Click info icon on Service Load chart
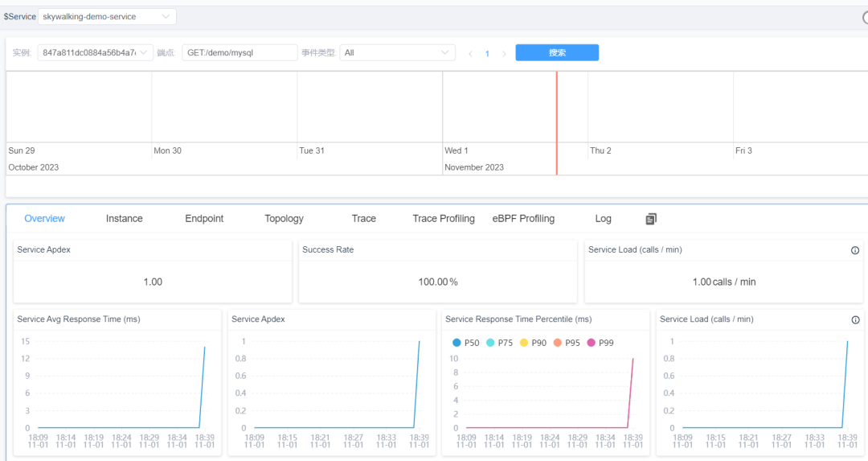Viewport: 868px width, 461px height. point(855,319)
